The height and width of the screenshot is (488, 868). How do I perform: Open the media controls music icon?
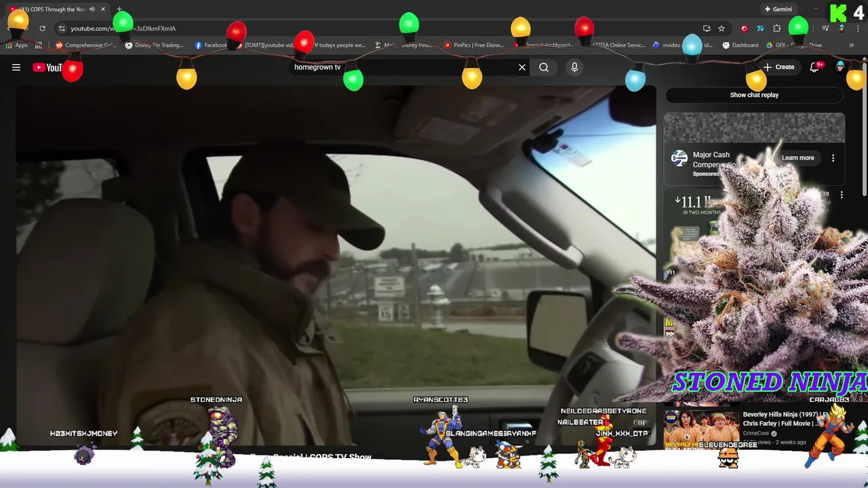click(825, 28)
